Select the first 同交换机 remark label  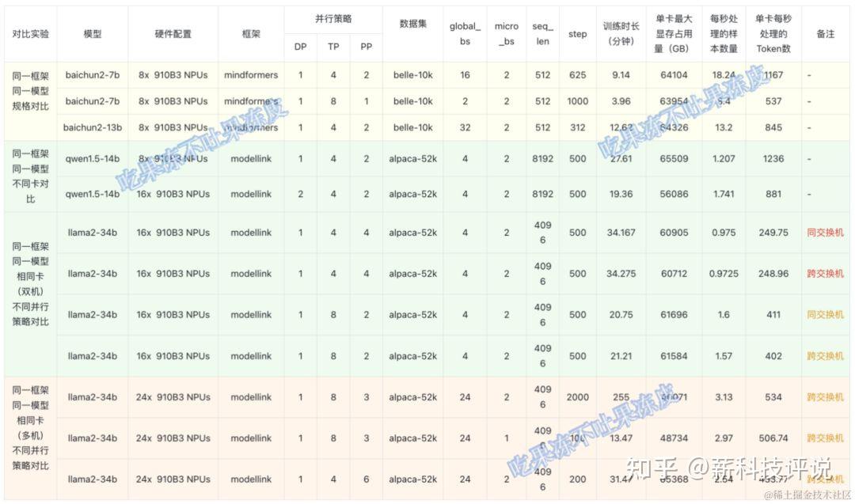pyautogui.click(x=825, y=233)
